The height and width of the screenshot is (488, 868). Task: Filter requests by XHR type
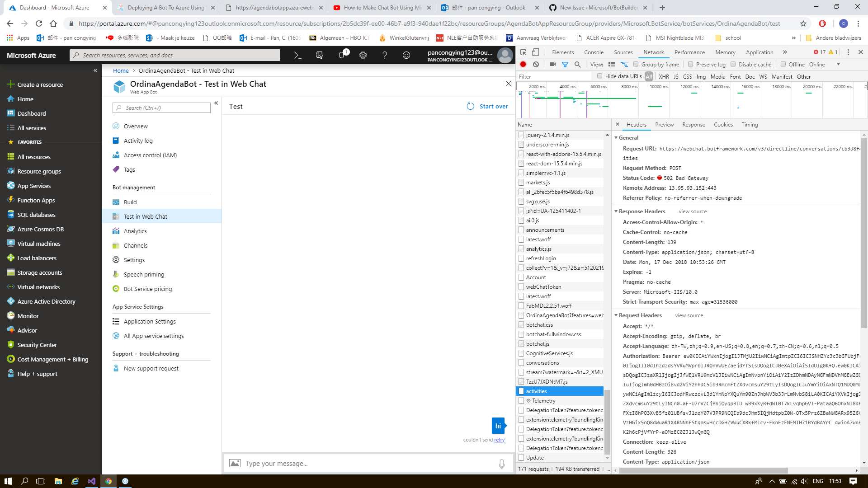[664, 77]
